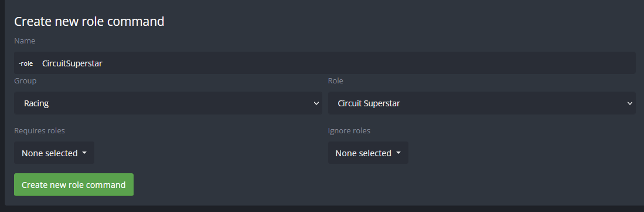Viewport: 644px width, 212px height.
Task: Select the Circuit Superstar text in Role box
Action: point(369,103)
